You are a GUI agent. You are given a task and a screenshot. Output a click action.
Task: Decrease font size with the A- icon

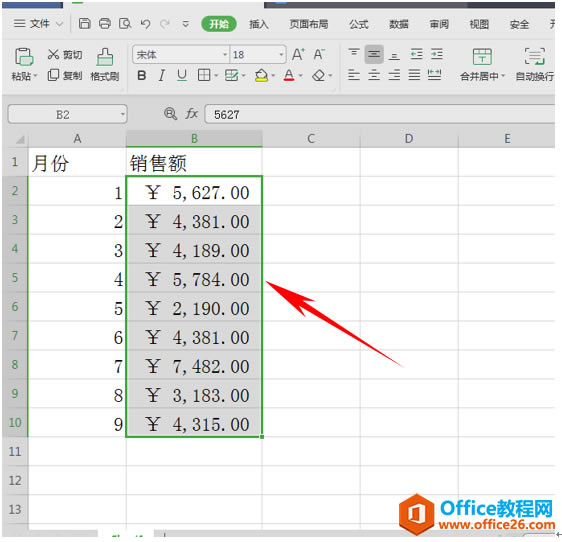(x=319, y=54)
